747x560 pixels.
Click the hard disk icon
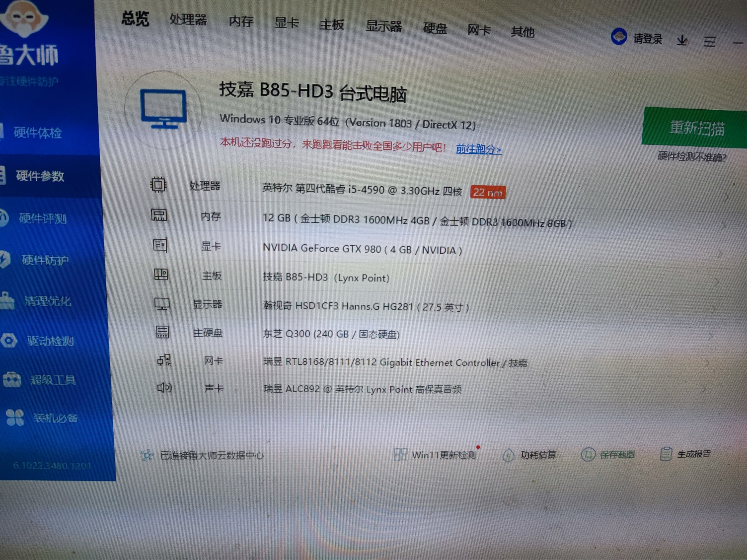[x=162, y=332]
